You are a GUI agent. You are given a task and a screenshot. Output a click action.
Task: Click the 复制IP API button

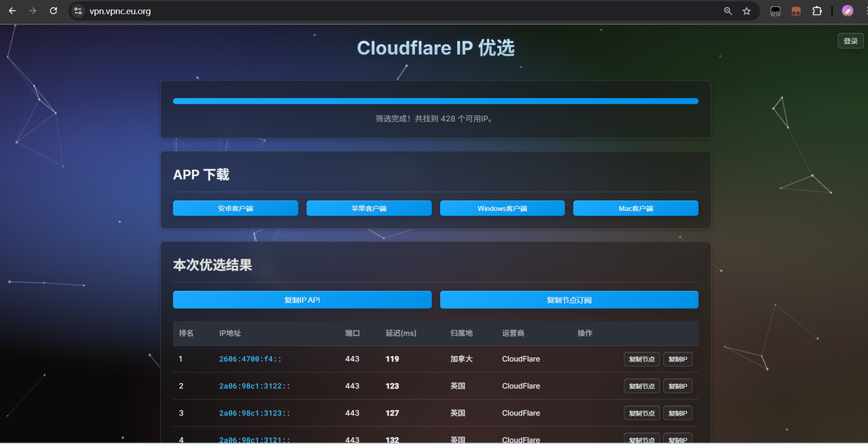(302, 300)
